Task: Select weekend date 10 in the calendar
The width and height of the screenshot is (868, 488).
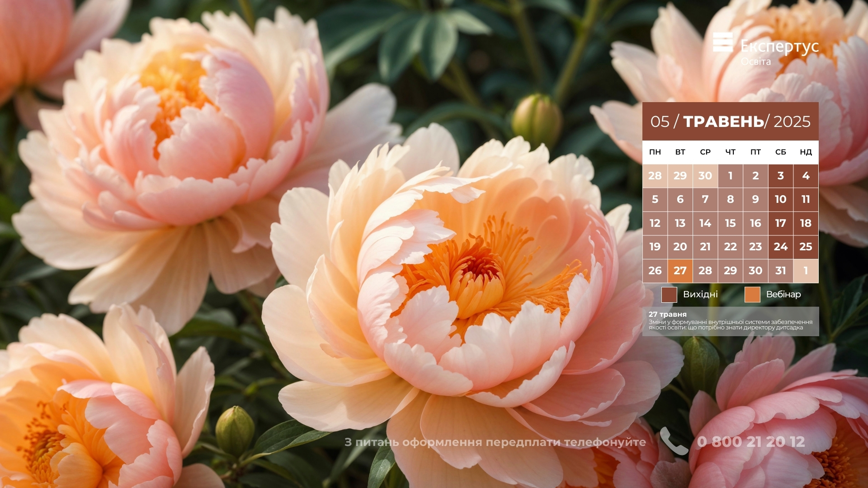Action: [x=781, y=199]
